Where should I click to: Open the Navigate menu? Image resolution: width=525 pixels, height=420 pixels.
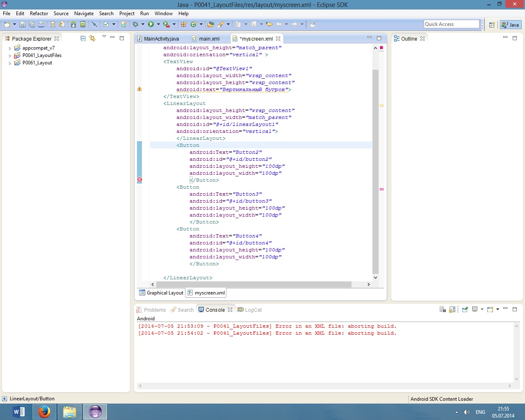[84, 14]
